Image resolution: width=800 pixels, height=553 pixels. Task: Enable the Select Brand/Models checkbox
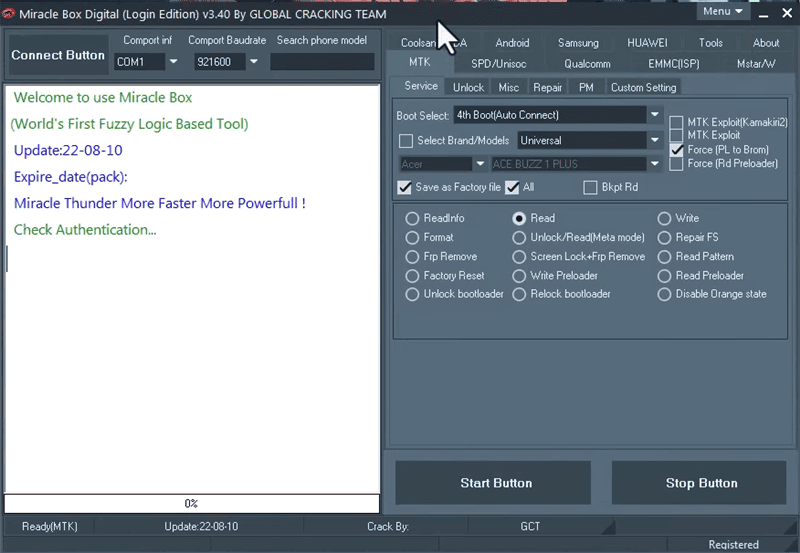tap(406, 140)
